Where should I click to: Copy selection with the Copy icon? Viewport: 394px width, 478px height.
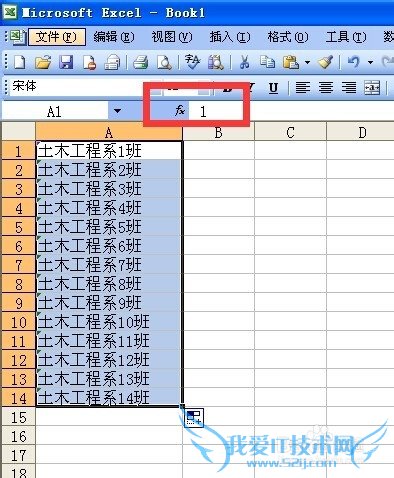[x=267, y=62]
